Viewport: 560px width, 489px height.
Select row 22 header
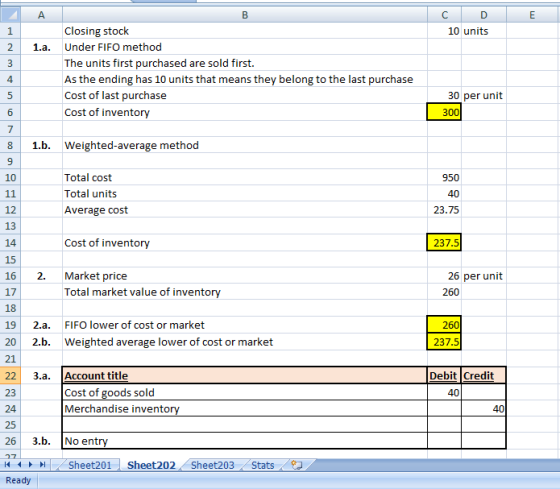coord(10,375)
